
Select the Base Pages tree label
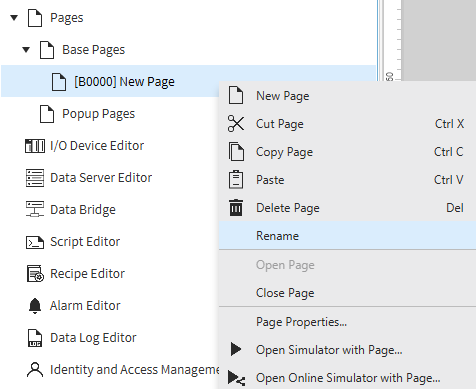[93, 50]
